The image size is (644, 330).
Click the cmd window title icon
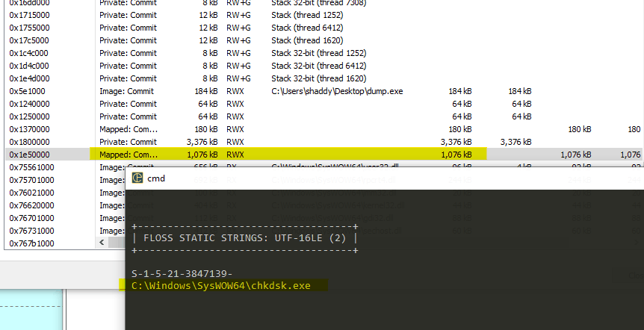[137, 178]
